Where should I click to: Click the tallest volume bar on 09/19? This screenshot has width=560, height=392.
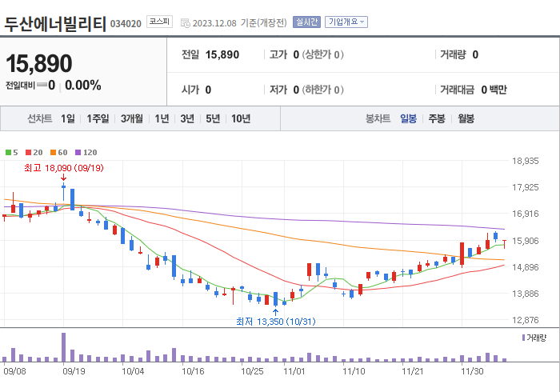pos(63,347)
